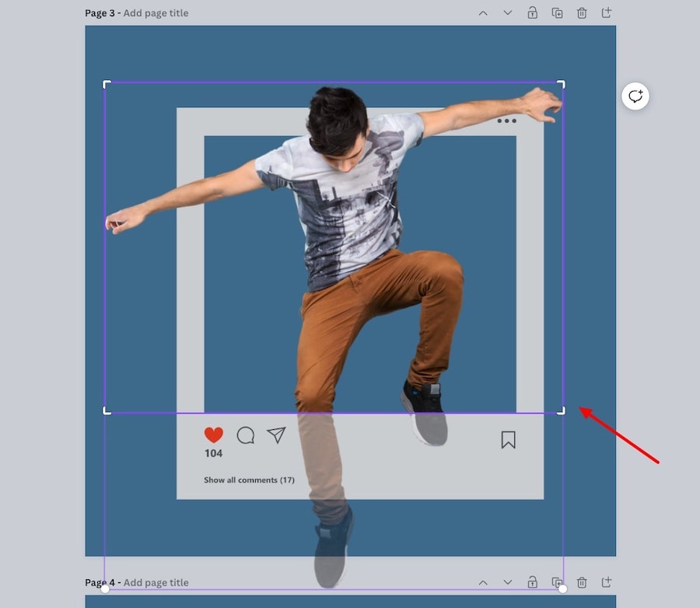Select the paper plane share icon
Viewport: 700px width, 608px height.
point(276,435)
